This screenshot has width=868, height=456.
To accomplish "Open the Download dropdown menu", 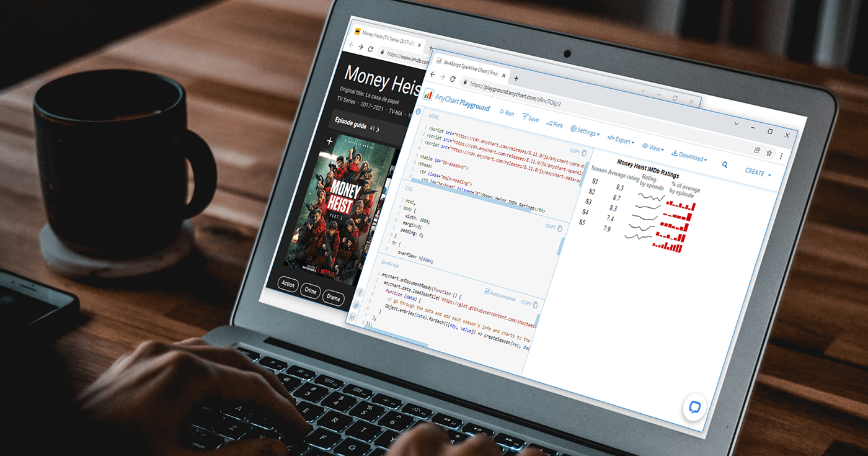I will point(689,156).
